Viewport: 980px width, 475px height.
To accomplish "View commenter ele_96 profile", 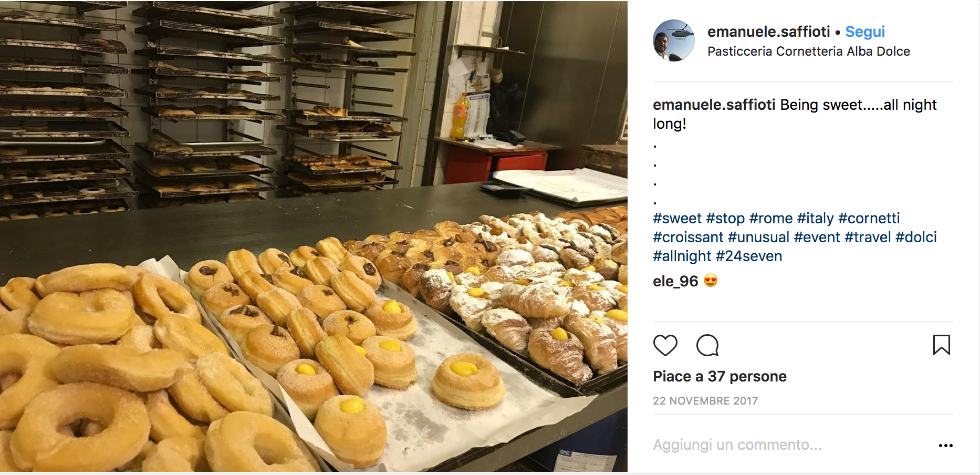I will click(675, 282).
